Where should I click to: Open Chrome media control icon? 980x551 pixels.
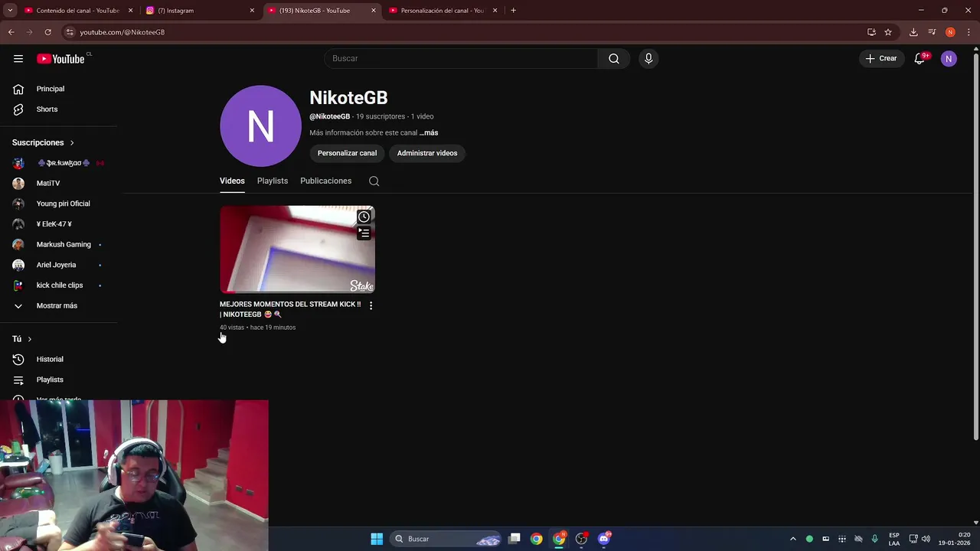pyautogui.click(x=932, y=32)
